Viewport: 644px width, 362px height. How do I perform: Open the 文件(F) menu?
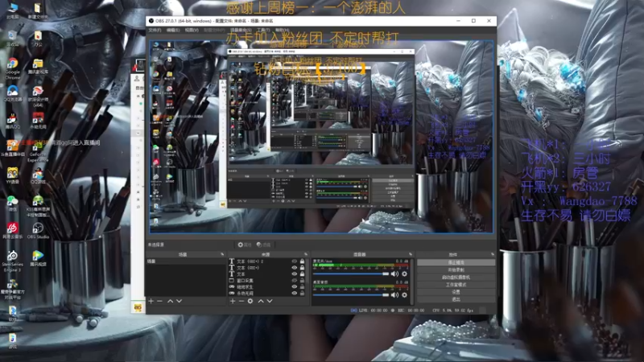click(155, 30)
